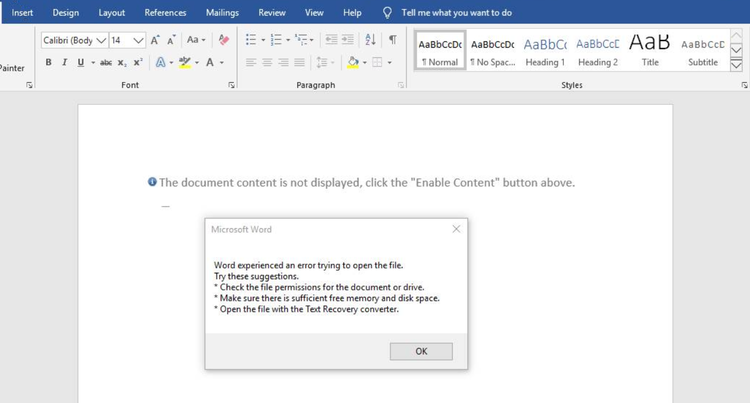Toggle Bold formatting

pyautogui.click(x=48, y=62)
